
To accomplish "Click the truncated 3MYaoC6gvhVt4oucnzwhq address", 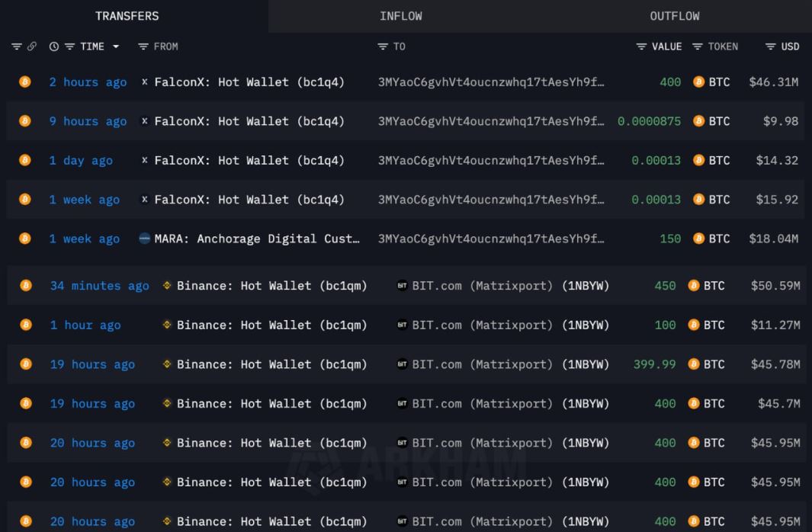I will (491, 82).
